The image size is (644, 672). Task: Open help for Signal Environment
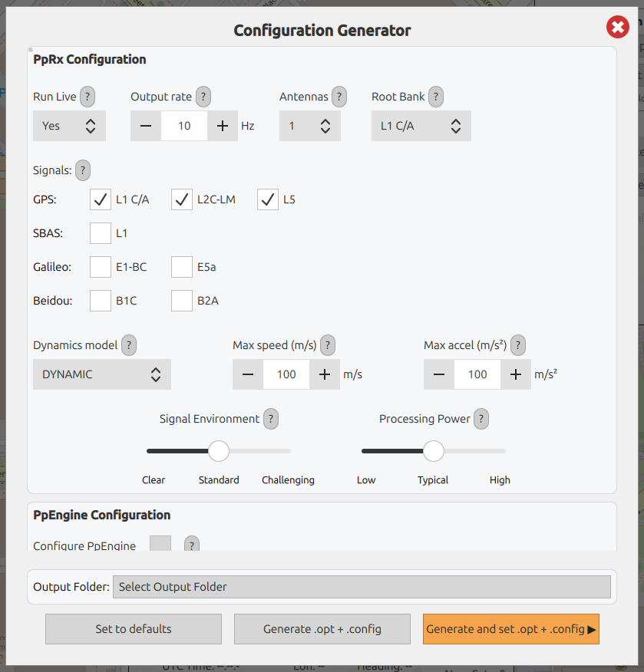(x=271, y=419)
